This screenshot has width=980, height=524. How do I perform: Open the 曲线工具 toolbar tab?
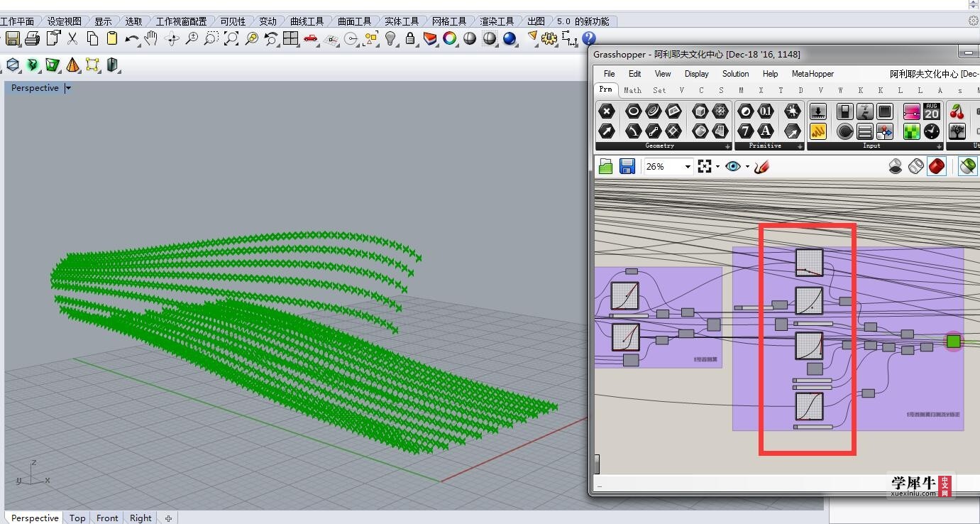pyautogui.click(x=307, y=21)
